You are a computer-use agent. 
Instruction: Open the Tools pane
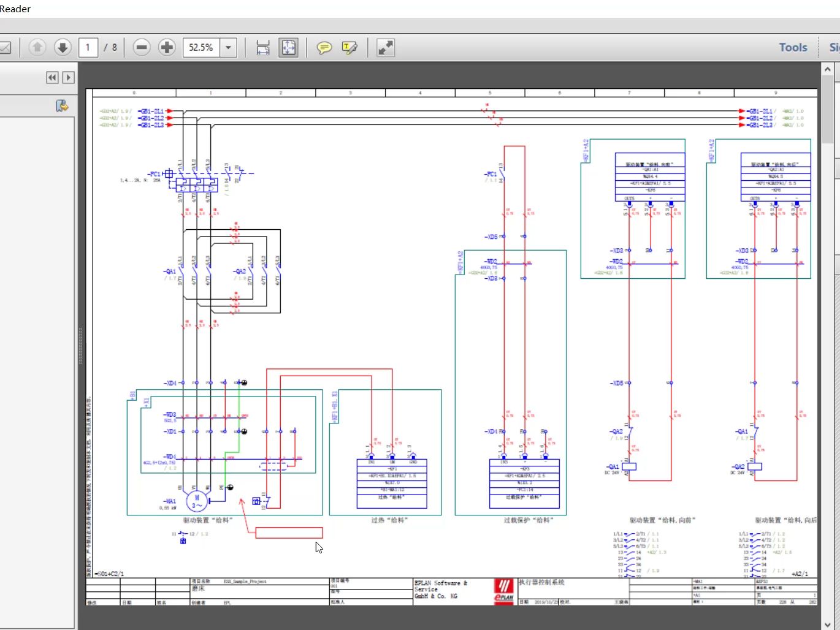(x=793, y=47)
